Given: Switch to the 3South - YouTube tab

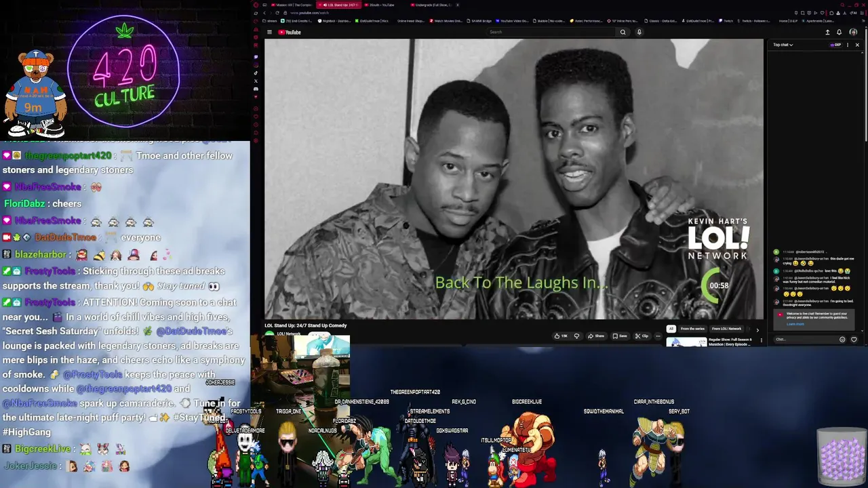Looking at the screenshot, I should (x=383, y=5).
